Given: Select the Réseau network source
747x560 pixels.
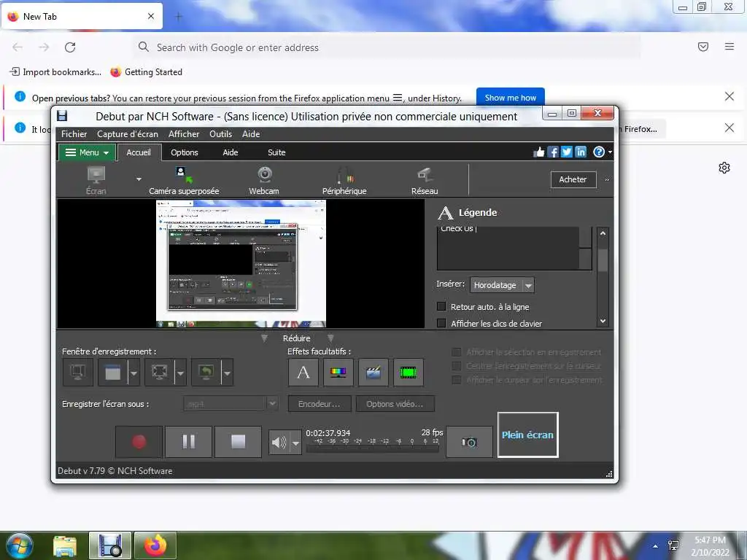Looking at the screenshot, I should (x=425, y=180).
